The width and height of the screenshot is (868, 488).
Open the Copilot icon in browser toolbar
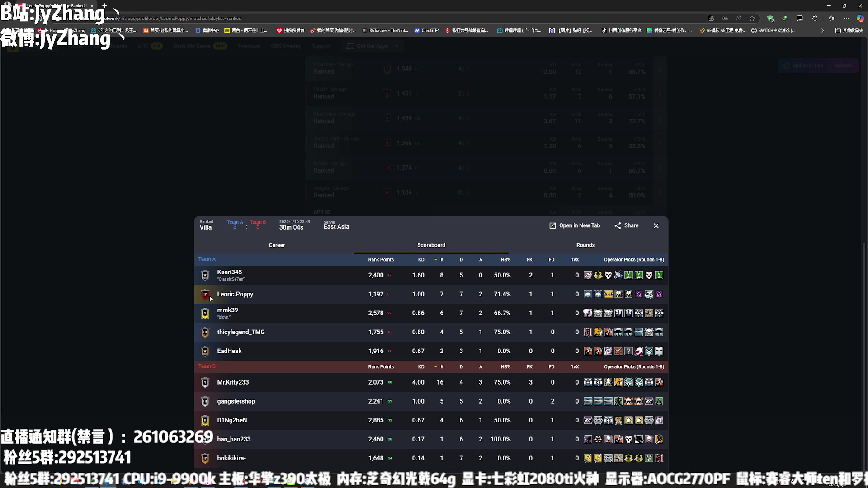tap(860, 19)
